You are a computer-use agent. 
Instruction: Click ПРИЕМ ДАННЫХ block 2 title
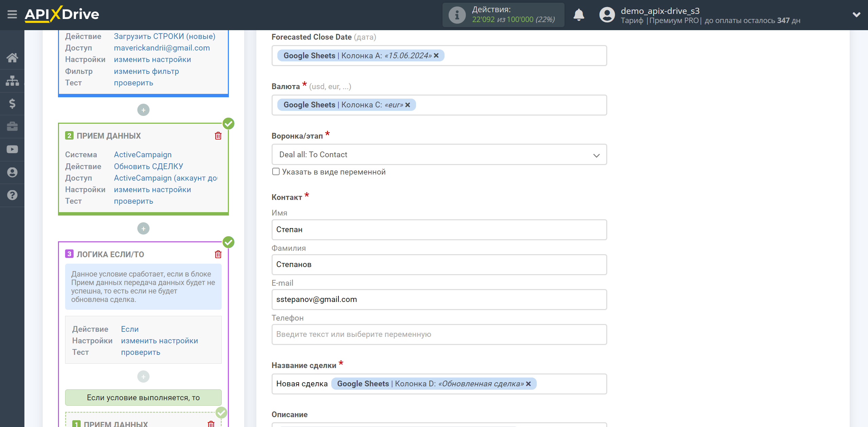click(x=108, y=136)
